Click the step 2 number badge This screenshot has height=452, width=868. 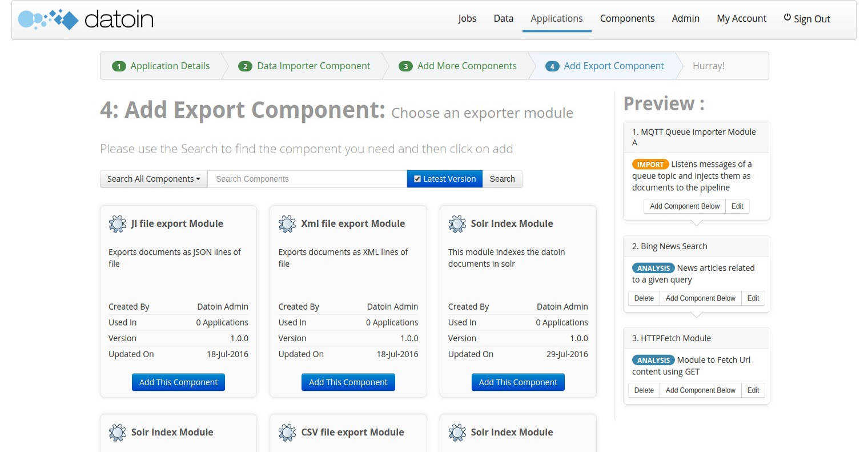[246, 66]
